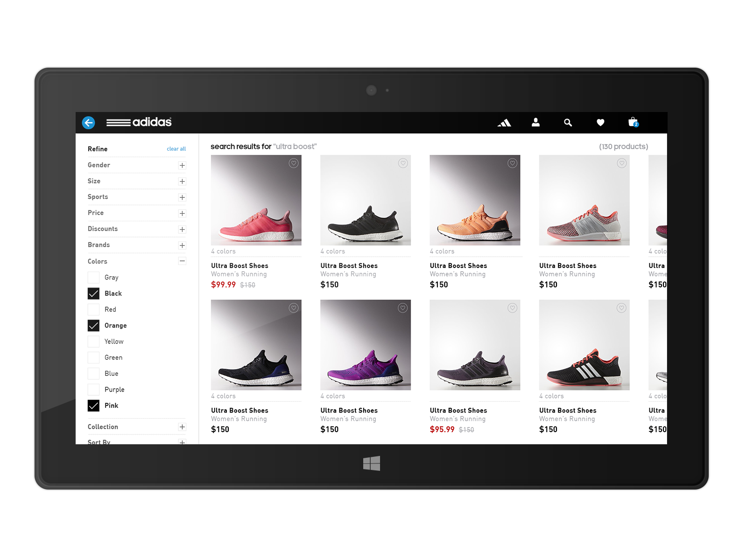Click the adidas three-stripes mountain icon

pyautogui.click(x=504, y=123)
